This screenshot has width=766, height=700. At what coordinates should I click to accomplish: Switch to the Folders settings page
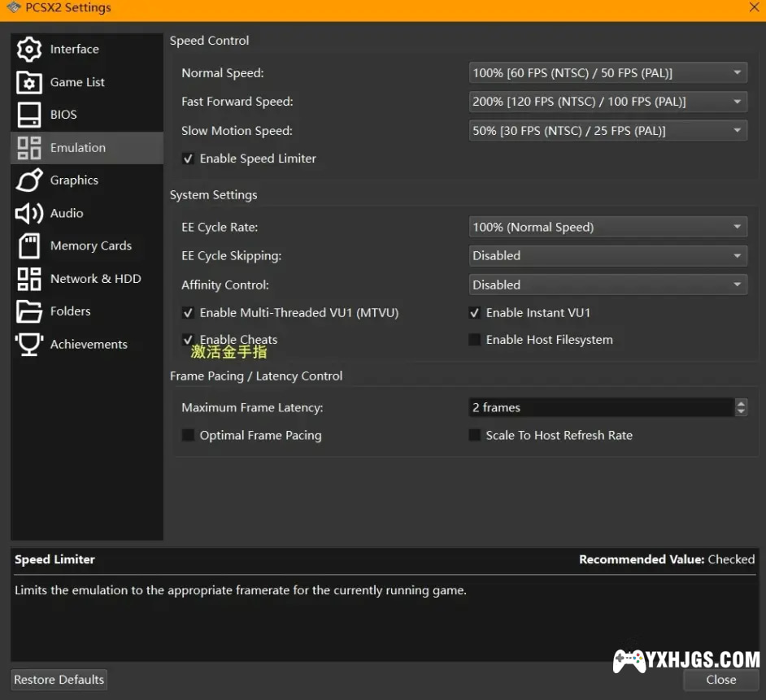coord(70,311)
